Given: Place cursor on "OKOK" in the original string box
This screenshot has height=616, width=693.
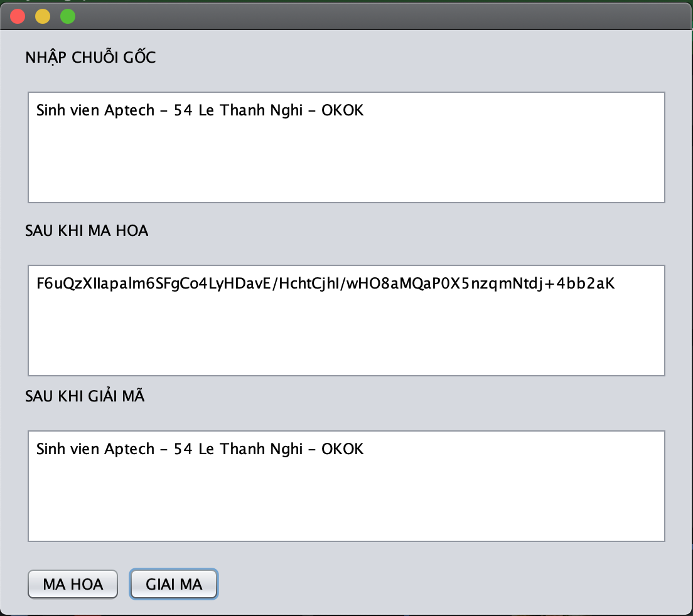Looking at the screenshot, I should [342, 111].
